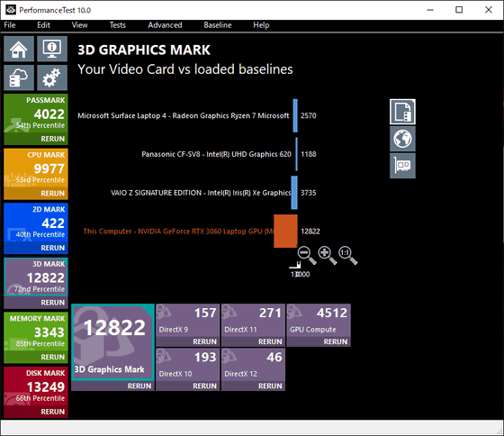The width and height of the screenshot is (504, 436).
Task: Select the GPU Compute result tile
Action: tap(319, 321)
